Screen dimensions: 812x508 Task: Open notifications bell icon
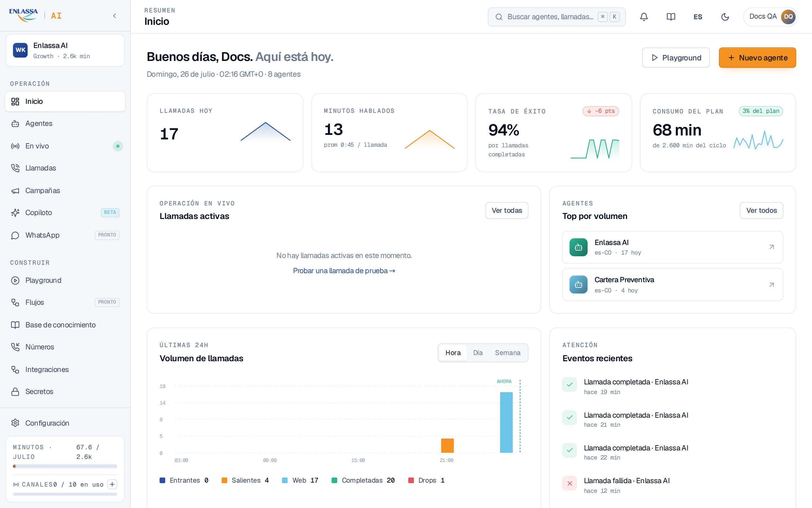644,17
